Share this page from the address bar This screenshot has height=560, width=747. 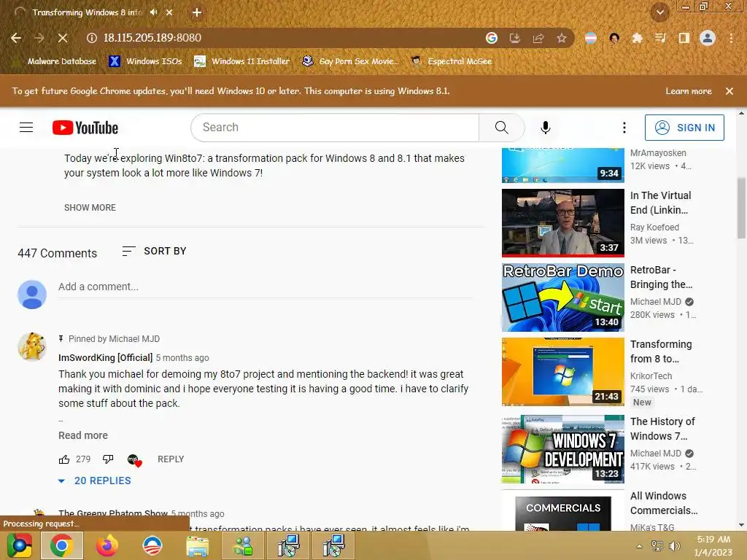click(538, 38)
